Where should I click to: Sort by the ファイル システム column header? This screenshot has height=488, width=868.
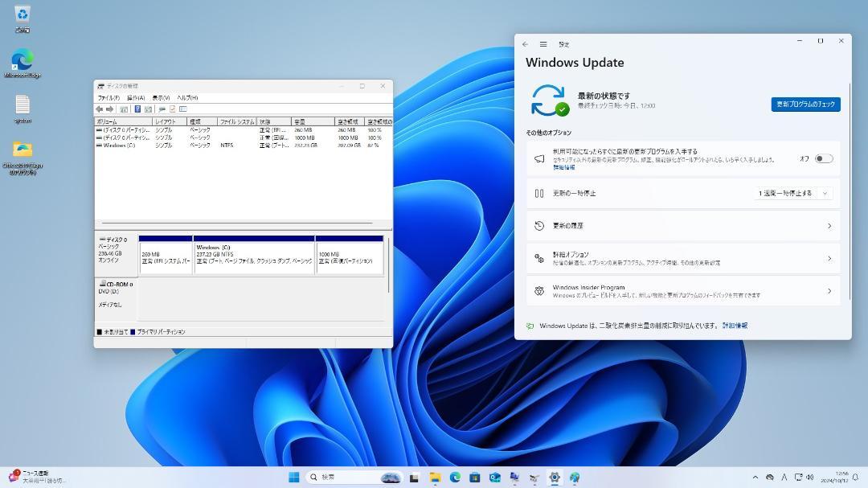(x=237, y=121)
